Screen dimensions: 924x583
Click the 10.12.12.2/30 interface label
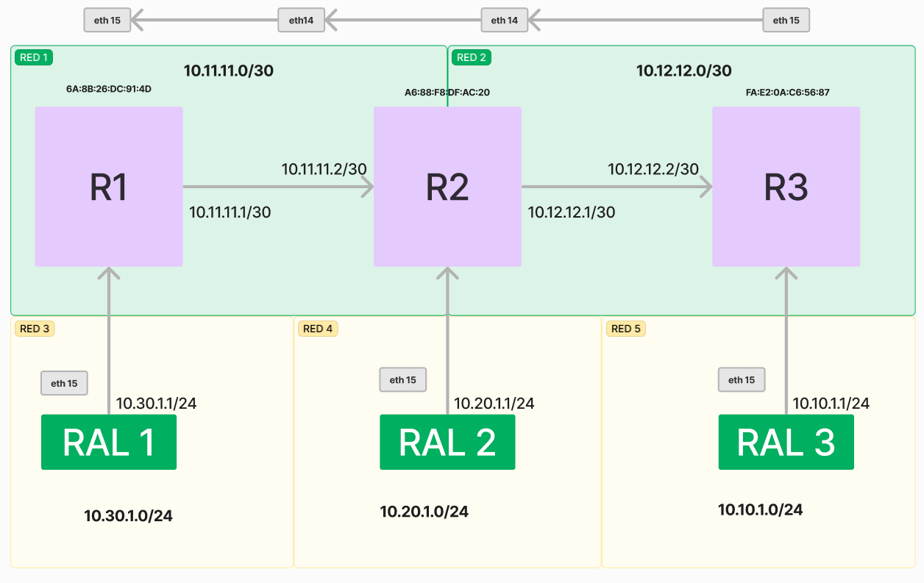click(653, 169)
